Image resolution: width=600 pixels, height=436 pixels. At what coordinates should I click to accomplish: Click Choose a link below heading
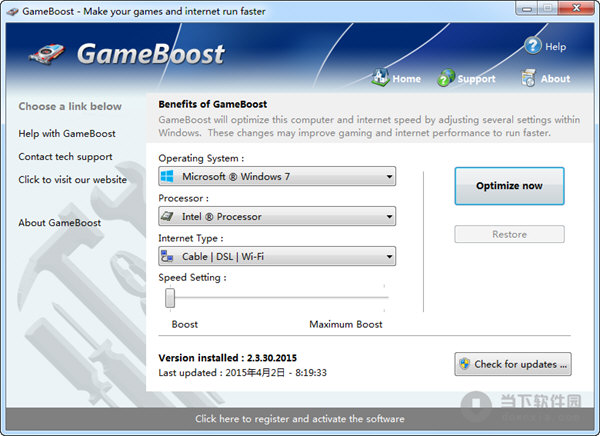(70, 106)
